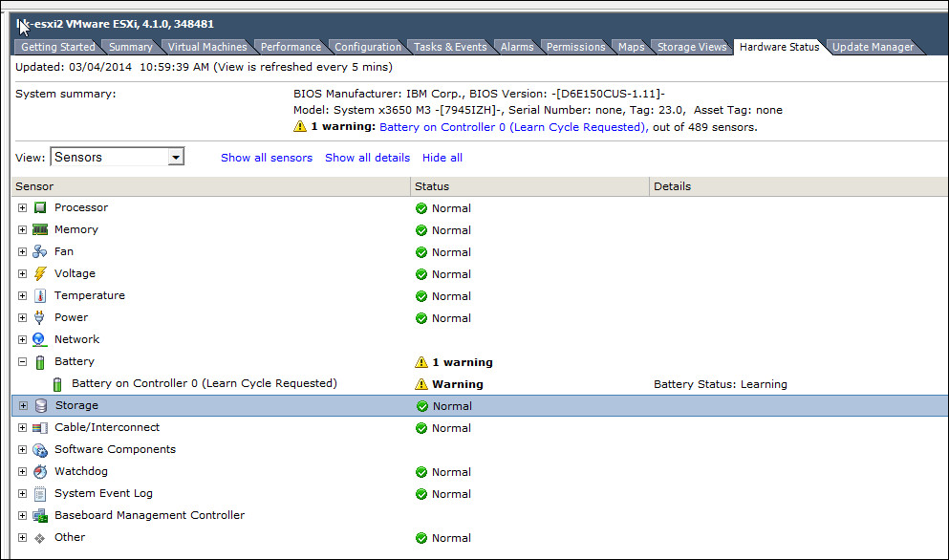Go to the Storage Views tab
The image size is (949, 560).
click(x=692, y=47)
